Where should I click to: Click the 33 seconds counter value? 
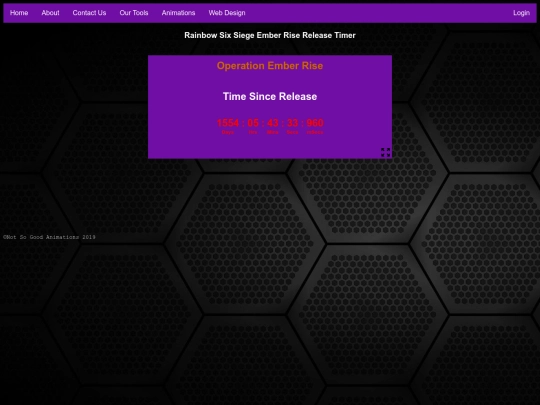292,123
